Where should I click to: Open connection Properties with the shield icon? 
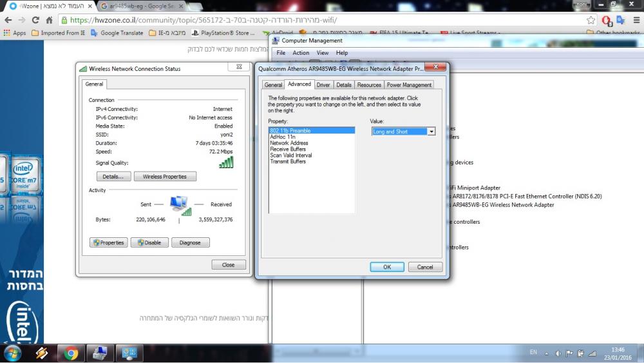108,242
